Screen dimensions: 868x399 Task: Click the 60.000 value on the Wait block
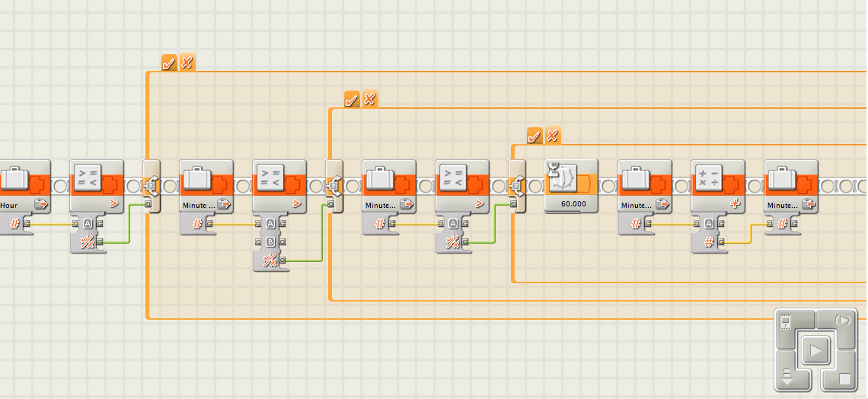click(573, 203)
